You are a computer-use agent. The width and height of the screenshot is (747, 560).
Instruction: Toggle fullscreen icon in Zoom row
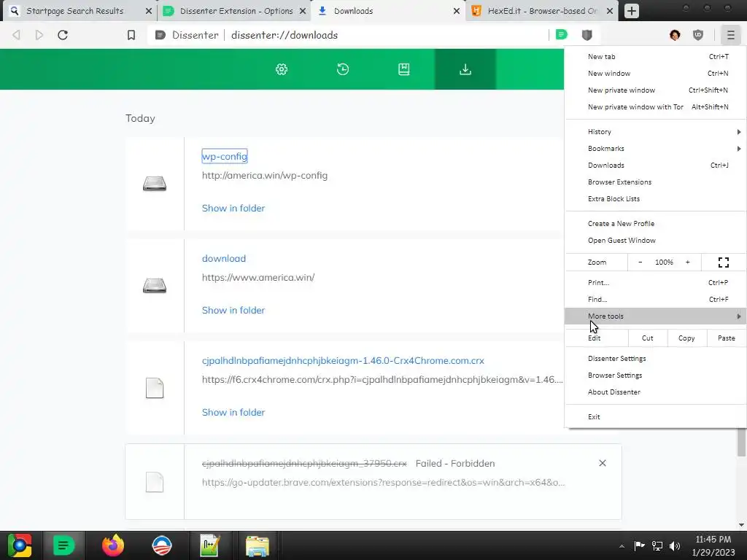(724, 262)
